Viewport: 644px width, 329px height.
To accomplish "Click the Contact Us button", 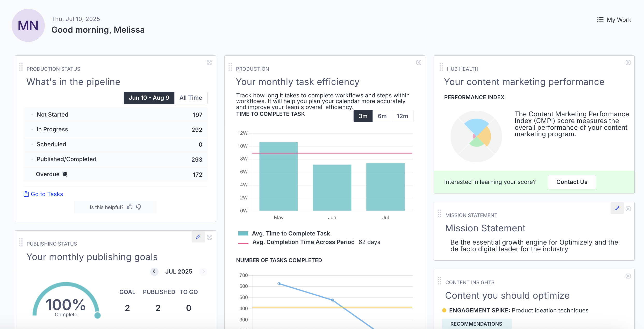I will 572,182.
